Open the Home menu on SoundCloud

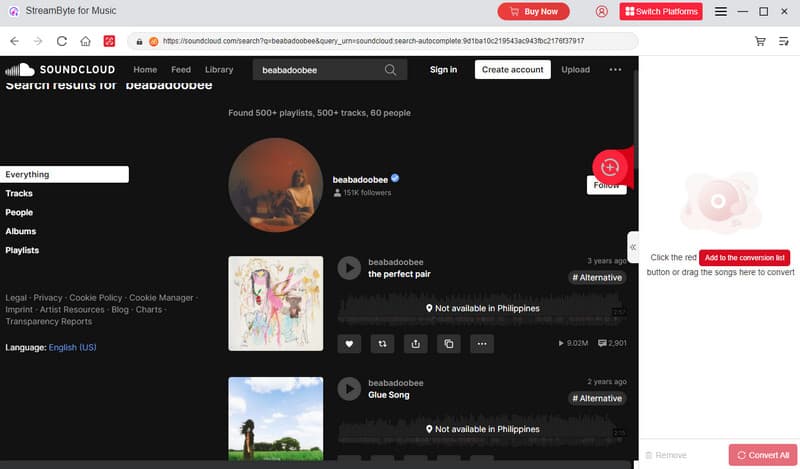(x=145, y=69)
